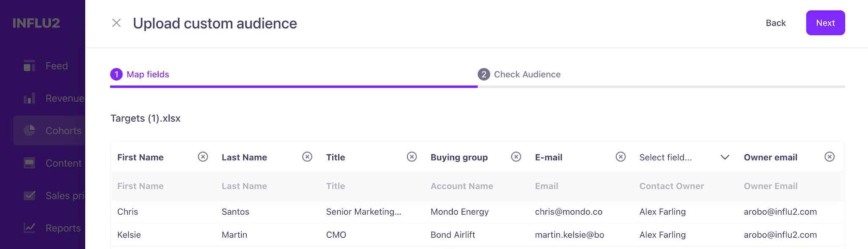Select the Account Name source column label

(x=462, y=186)
